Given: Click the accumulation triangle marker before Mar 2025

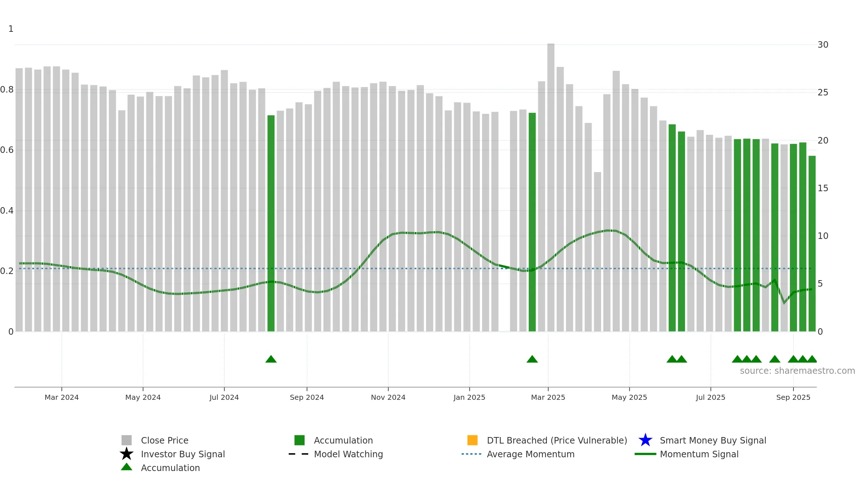Looking at the screenshot, I should [x=532, y=359].
